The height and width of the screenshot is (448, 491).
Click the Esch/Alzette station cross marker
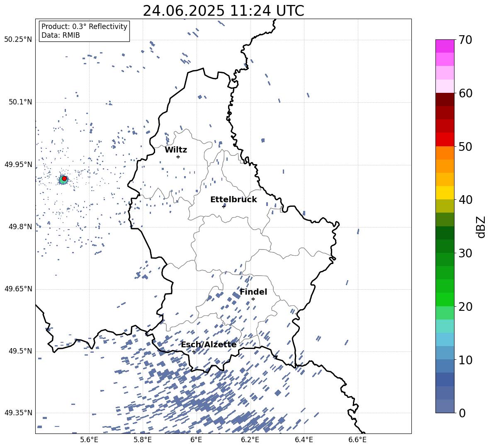pos(194,351)
